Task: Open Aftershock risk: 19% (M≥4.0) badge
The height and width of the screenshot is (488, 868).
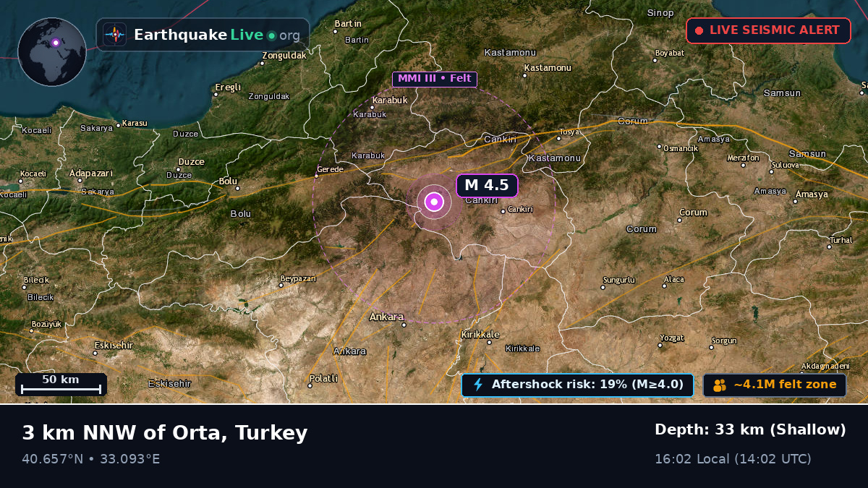Action: click(577, 385)
